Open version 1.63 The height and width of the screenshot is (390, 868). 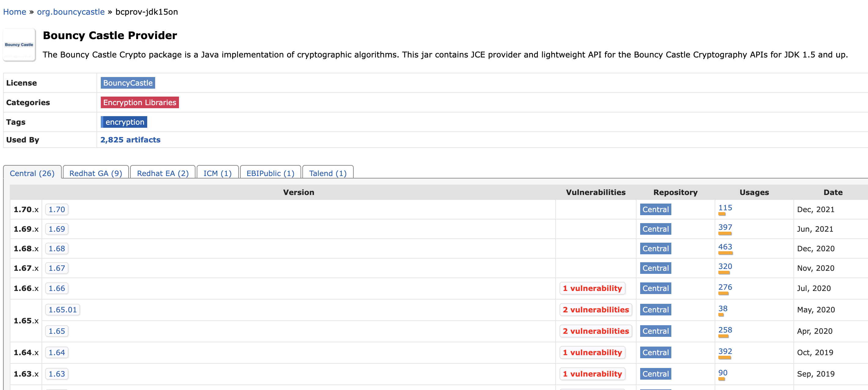[x=57, y=374]
